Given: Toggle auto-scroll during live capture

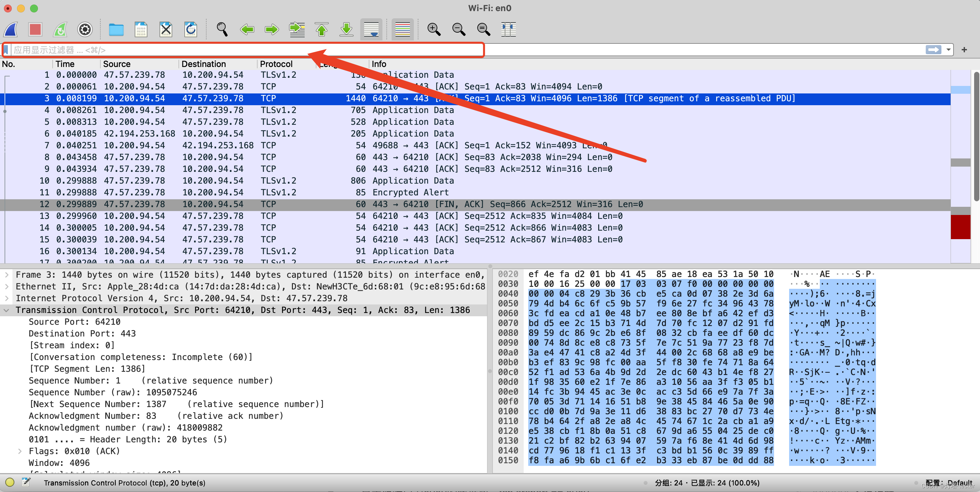Looking at the screenshot, I should point(371,29).
